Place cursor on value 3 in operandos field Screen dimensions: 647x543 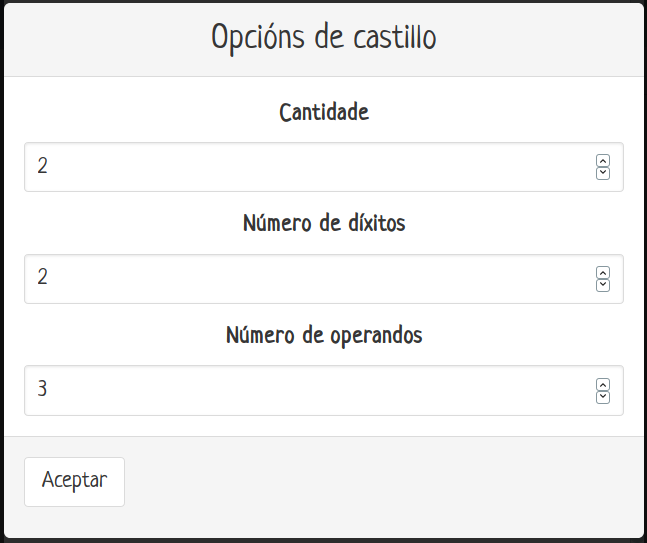tap(43, 391)
